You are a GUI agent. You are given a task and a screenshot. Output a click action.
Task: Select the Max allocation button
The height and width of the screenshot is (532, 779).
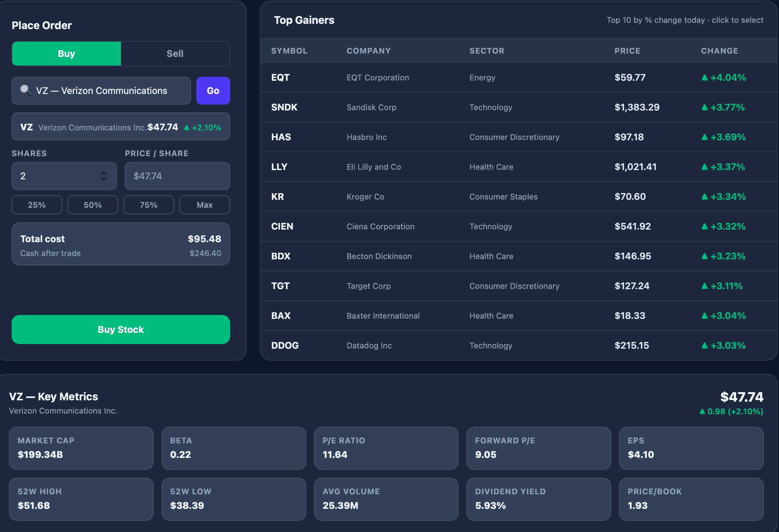(x=205, y=205)
